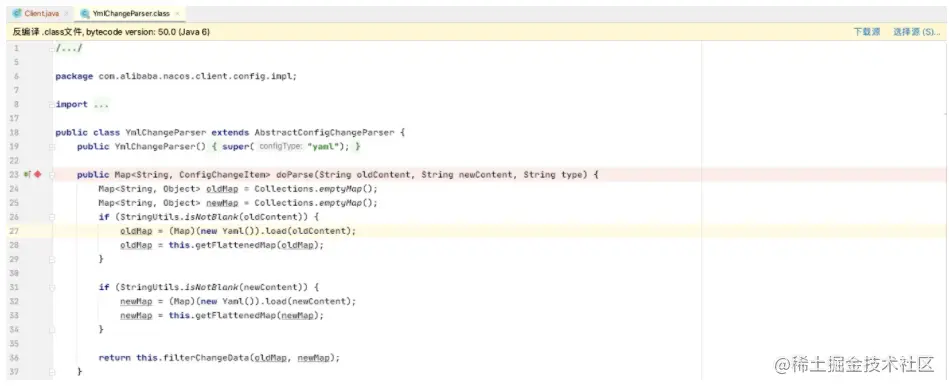
Task: Click the folded import '...' placeholder
Action: point(101,105)
